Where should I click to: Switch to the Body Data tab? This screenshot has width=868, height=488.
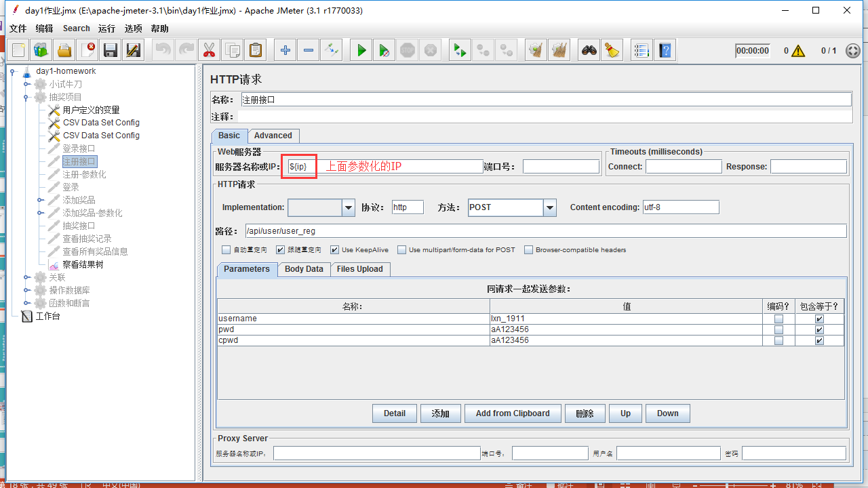(303, 269)
